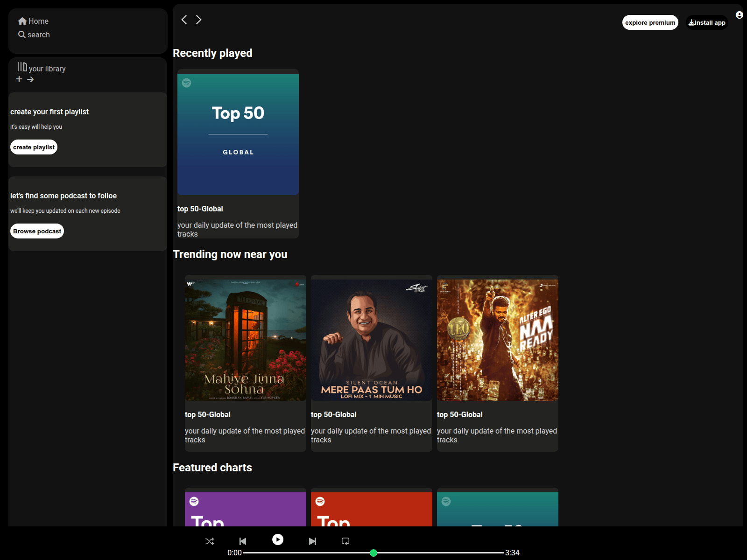Navigate back with the left chevron

[184, 20]
